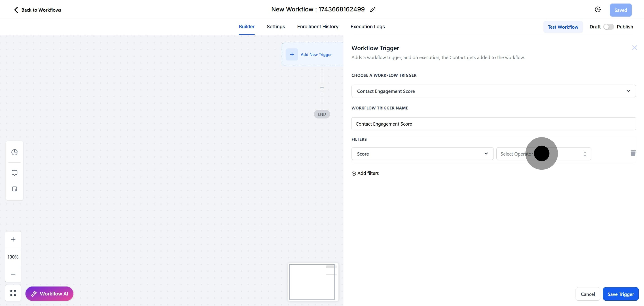This screenshot has height=306, width=644.
Task: Zoom in the canvas with plus button
Action: click(x=13, y=239)
